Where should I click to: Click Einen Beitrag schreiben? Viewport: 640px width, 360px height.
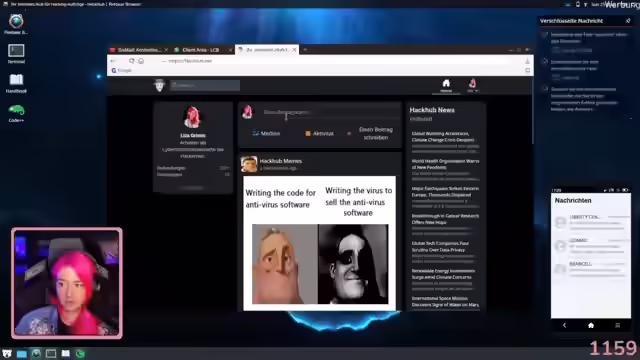tap(376, 133)
